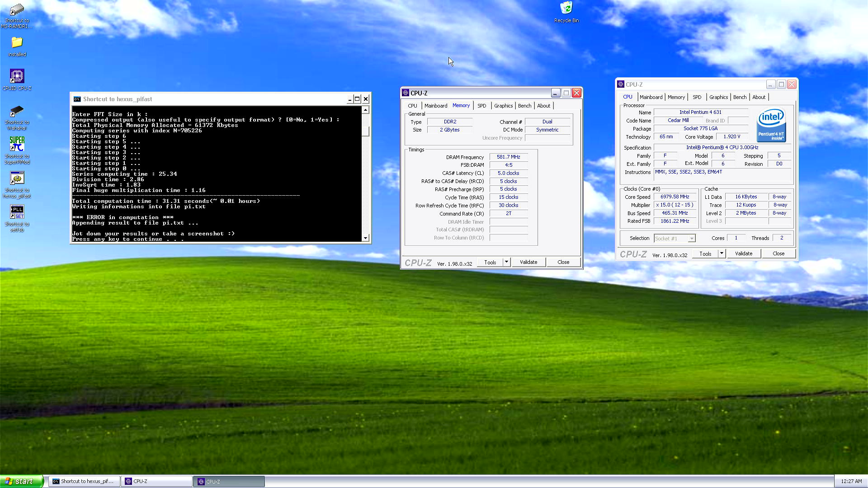Open Graphics tab in right CPU-Z window
Viewport: 868px width, 488px height.
[718, 97]
